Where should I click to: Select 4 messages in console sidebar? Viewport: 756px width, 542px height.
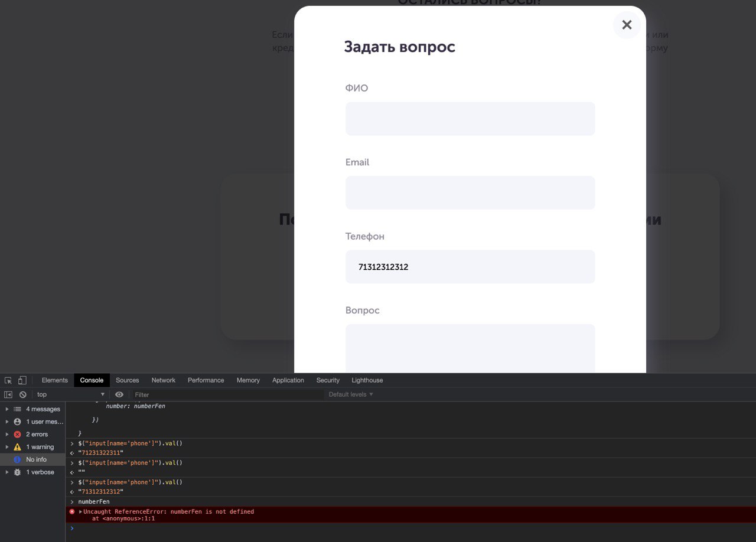tap(32, 409)
